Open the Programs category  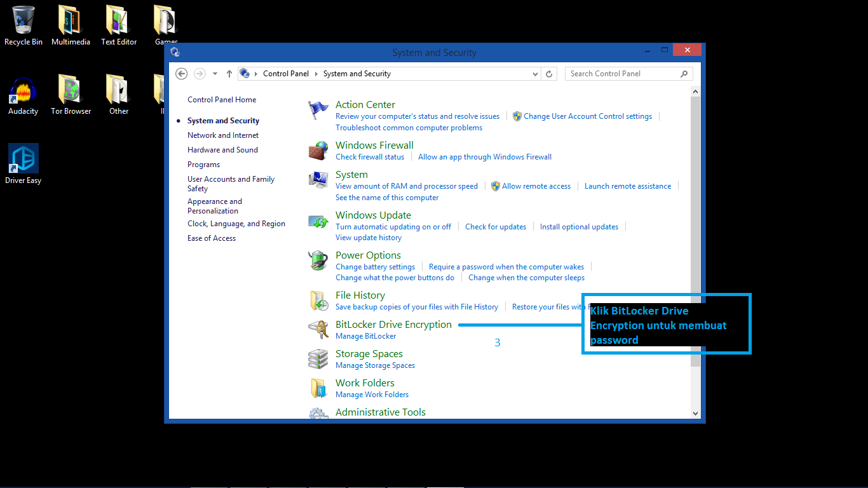tap(203, 165)
